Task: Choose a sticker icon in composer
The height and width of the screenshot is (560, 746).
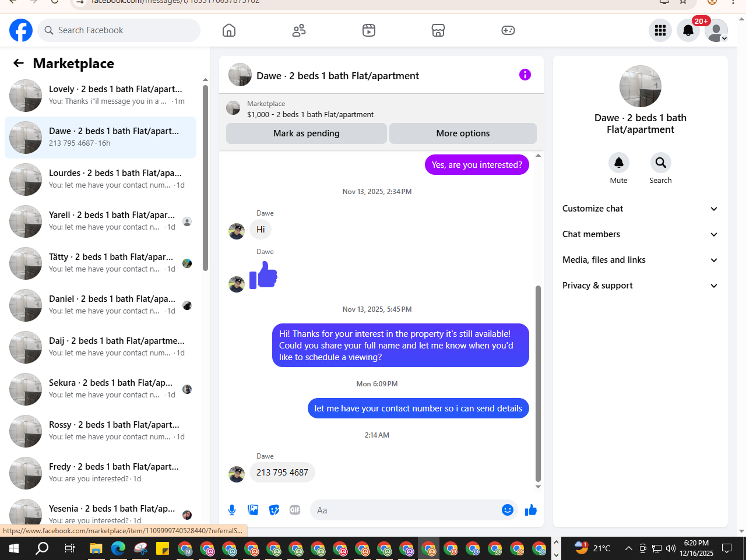Action: [274, 510]
